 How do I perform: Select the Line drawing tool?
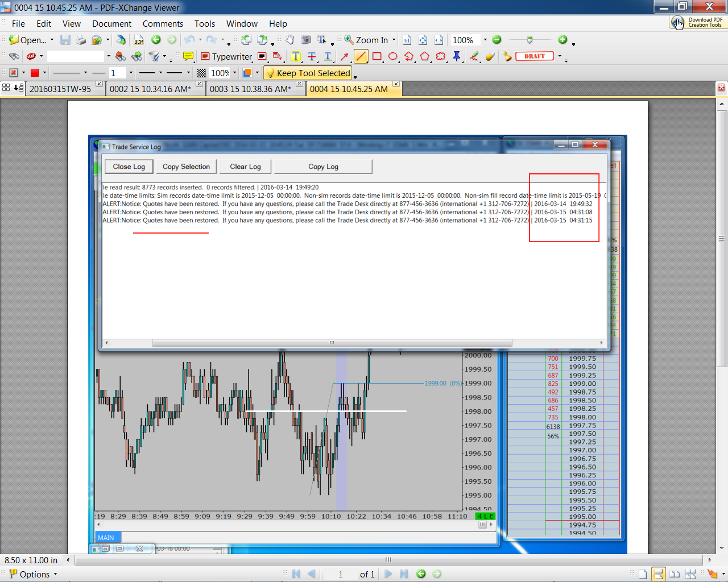click(361, 56)
